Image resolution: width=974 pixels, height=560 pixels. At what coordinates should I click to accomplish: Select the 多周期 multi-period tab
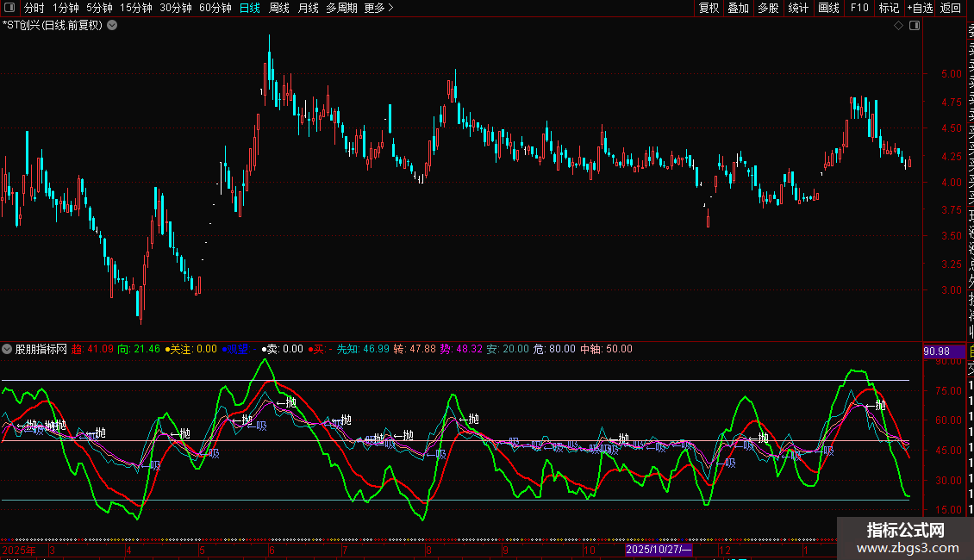tap(341, 8)
